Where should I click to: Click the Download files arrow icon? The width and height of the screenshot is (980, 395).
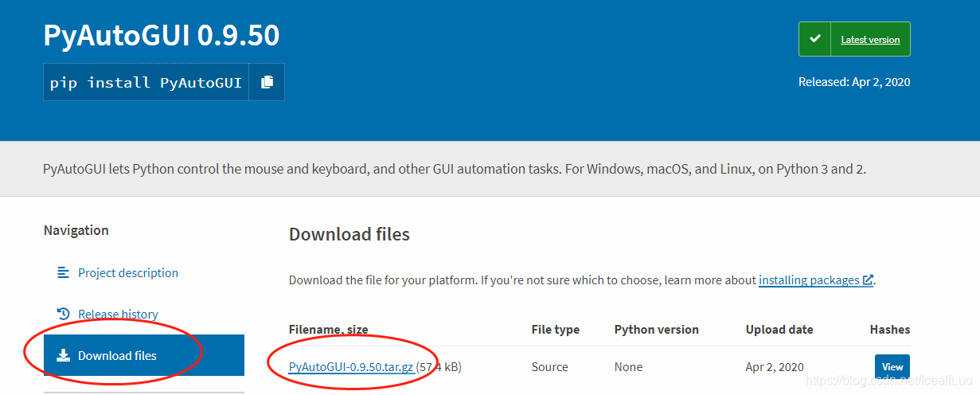pos(64,355)
